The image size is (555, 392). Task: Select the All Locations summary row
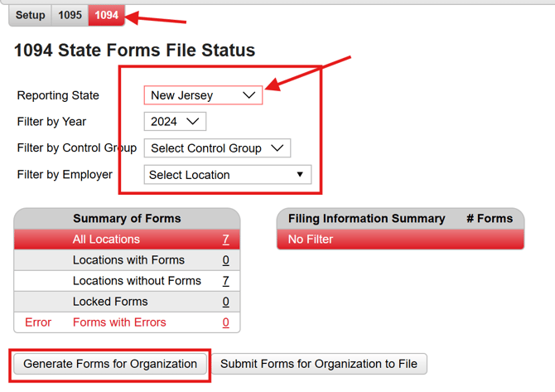(x=106, y=240)
